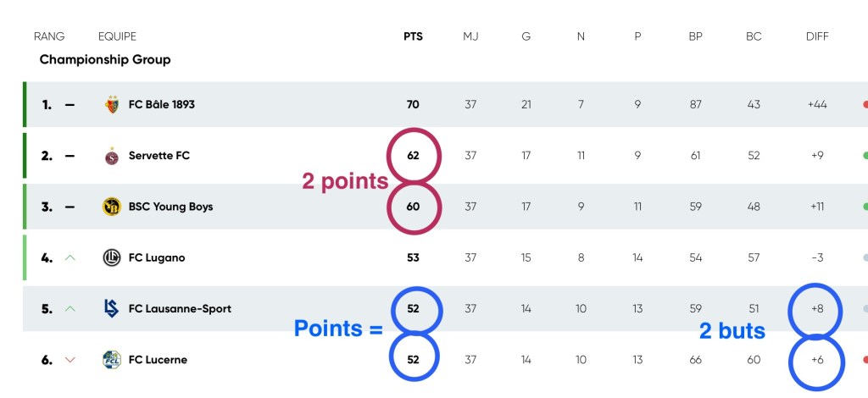Image resolution: width=868 pixels, height=398 pixels.
Task: Click the green form dot for Servette FC
Action: coord(865,156)
